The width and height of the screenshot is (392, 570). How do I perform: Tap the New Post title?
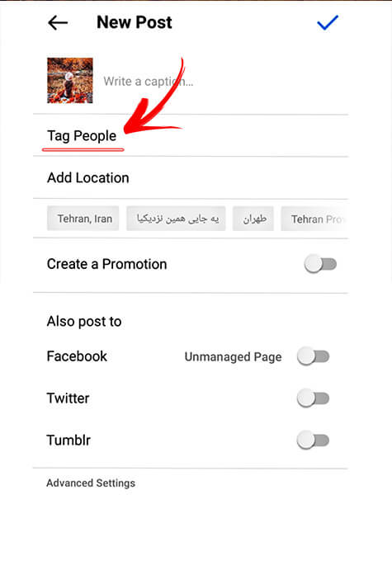tap(135, 22)
